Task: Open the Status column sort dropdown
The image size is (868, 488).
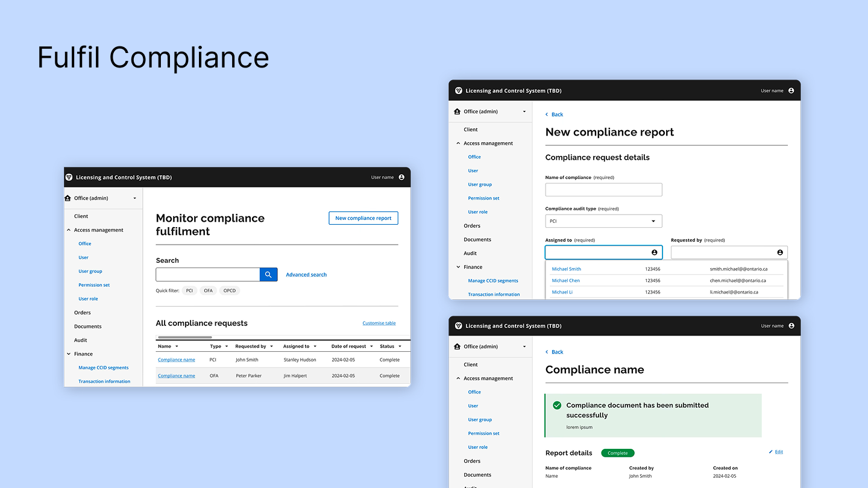Action: coord(400,346)
